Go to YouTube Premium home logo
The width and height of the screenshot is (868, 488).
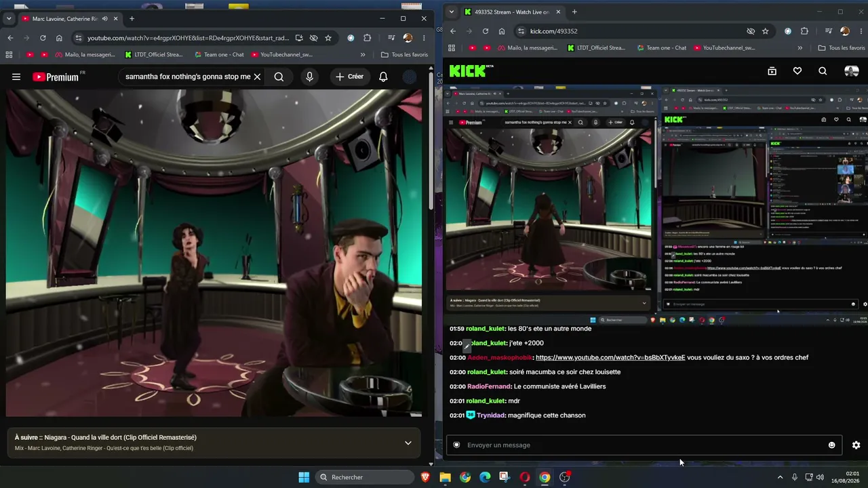[56, 77]
